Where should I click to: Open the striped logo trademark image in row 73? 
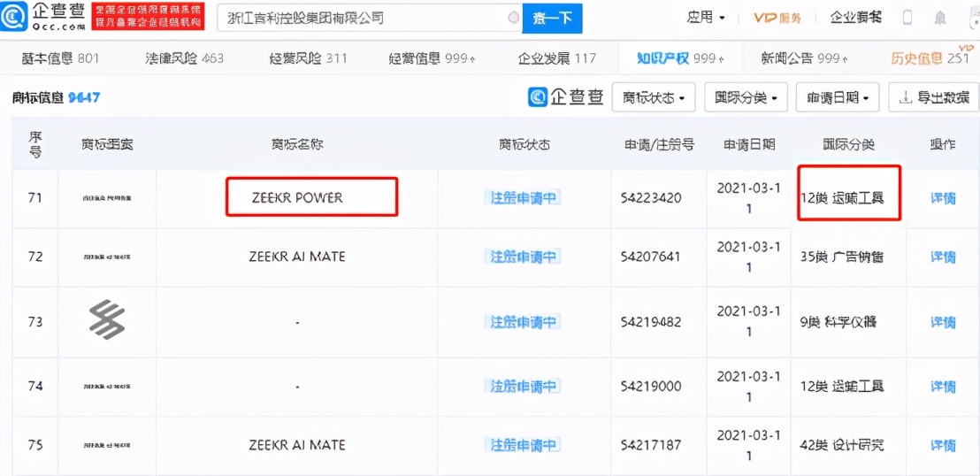(107, 321)
